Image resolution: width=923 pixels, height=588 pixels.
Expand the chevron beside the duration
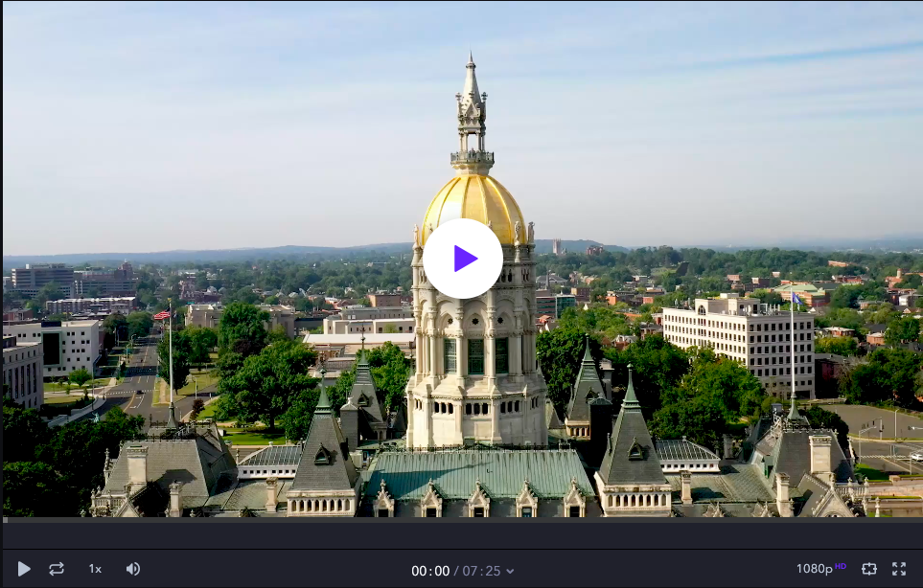coord(510,572)
